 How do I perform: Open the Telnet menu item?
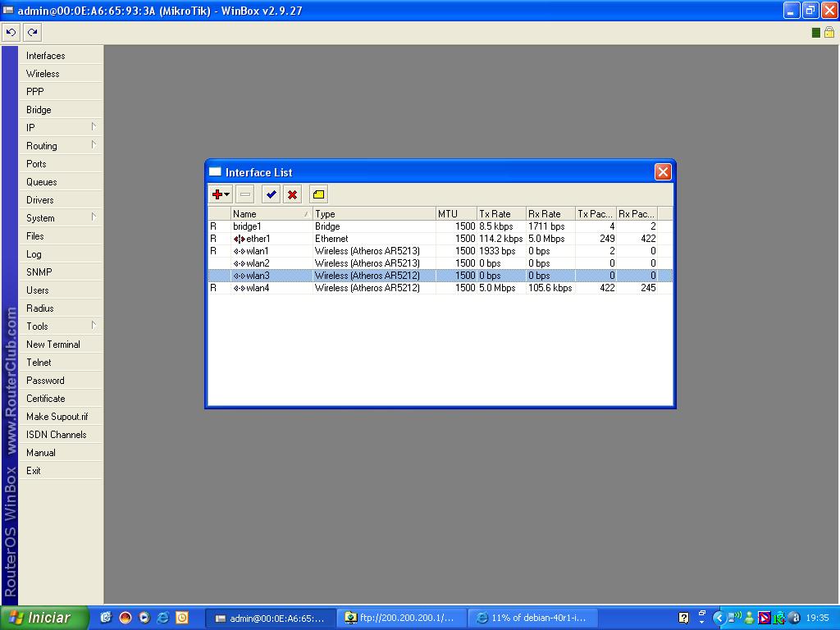click(61, 362)
